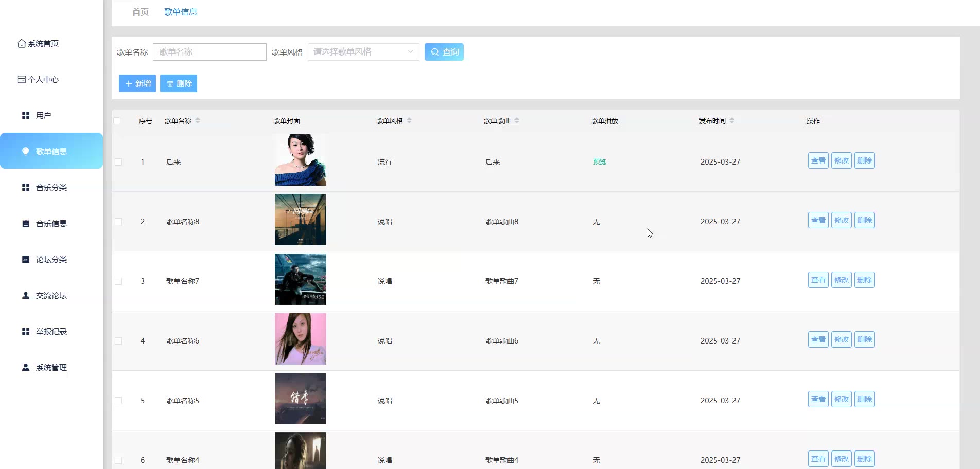Screen dimensions: 980x469
Task: Open cover thumbnail of the 歌单名称7 row
Action: [x=301, y=279]
